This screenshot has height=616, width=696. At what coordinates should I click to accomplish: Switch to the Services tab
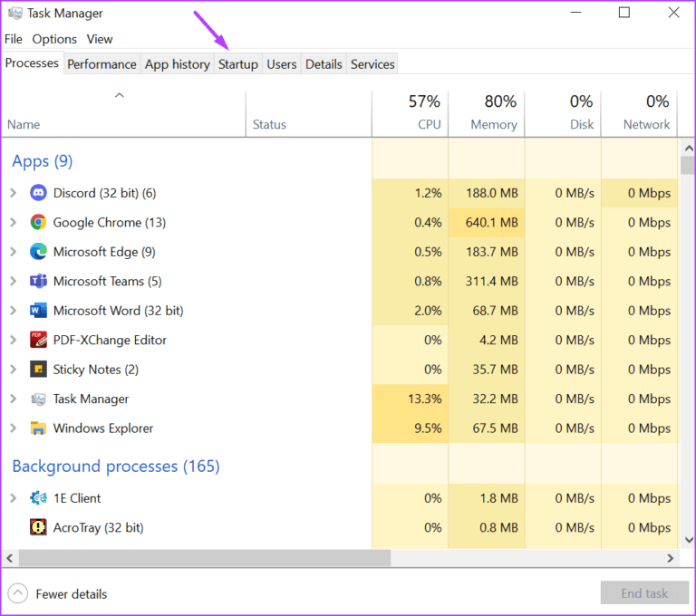coord(372,64)
